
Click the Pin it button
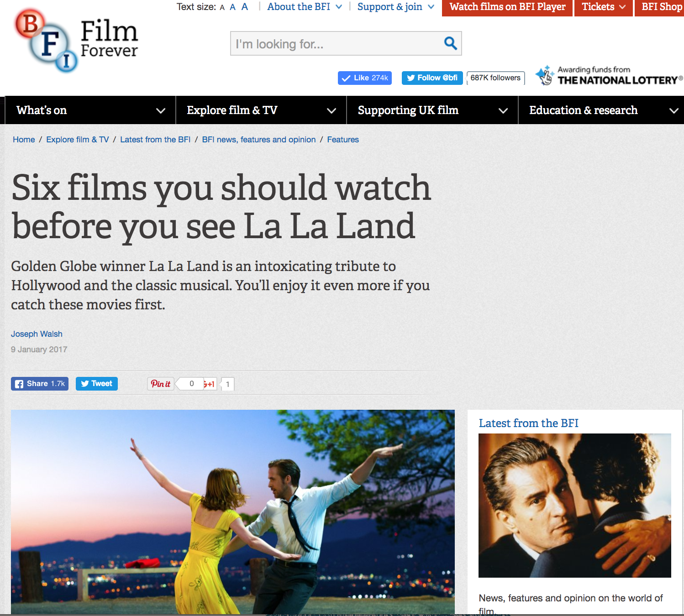click(161, 384)
